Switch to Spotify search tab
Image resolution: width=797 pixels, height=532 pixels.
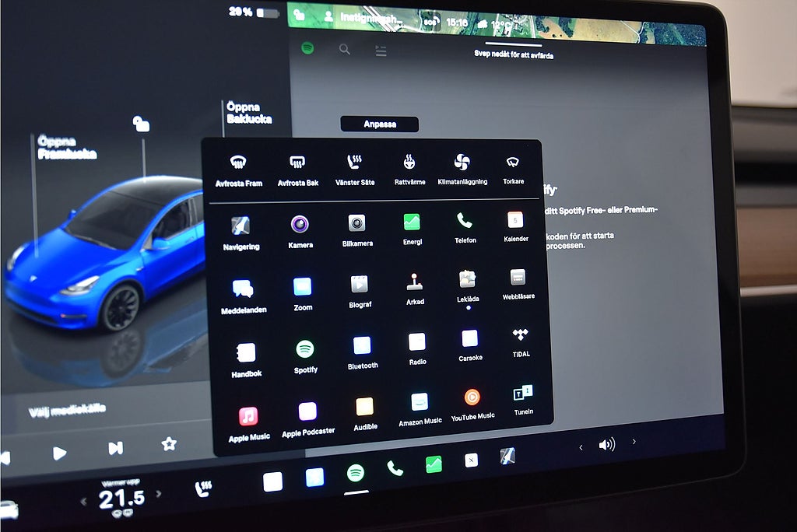pyautogui.click(x=344, y=49)
